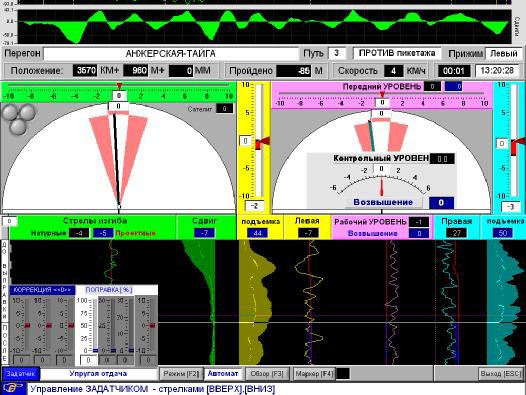Image resolution: width=526 pixels, height=395 pixels.
Task: Click the ПРОТИВ пикетажа direction field
Action: (397, 53)
